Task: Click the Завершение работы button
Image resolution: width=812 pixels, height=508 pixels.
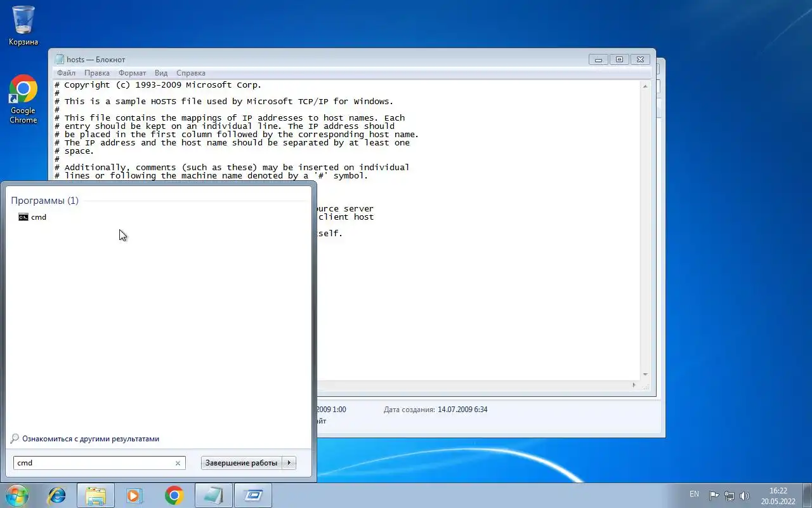Action: point(241,463)
